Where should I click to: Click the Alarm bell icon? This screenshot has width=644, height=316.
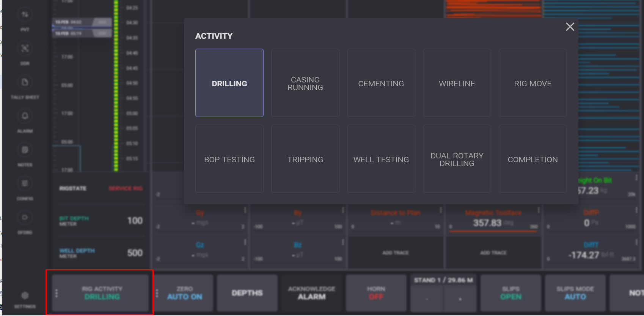click(x=25, y=116)
